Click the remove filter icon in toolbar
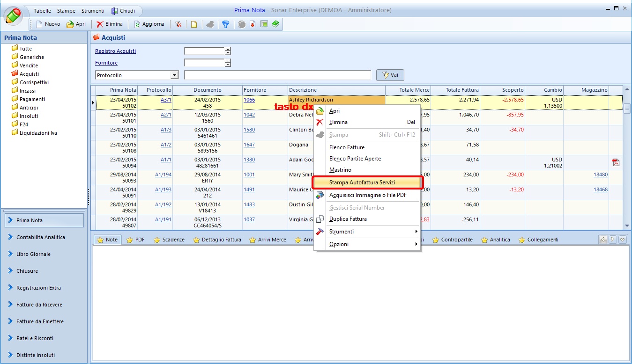 click(x=178, y=24)
